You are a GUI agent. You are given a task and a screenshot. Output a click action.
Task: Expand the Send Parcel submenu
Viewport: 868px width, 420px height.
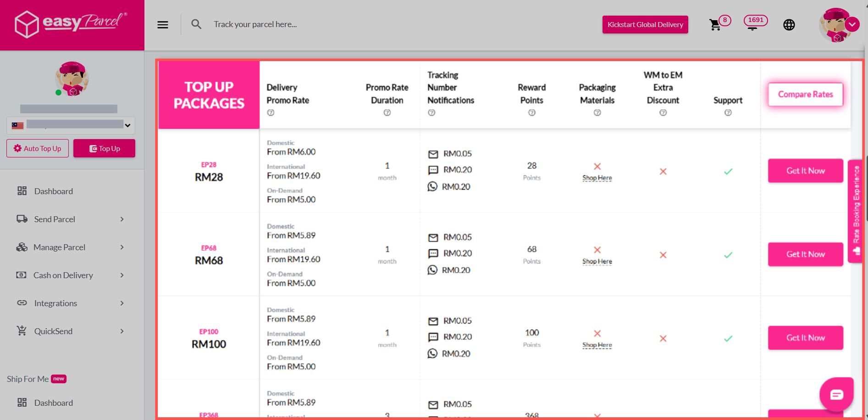122,219
